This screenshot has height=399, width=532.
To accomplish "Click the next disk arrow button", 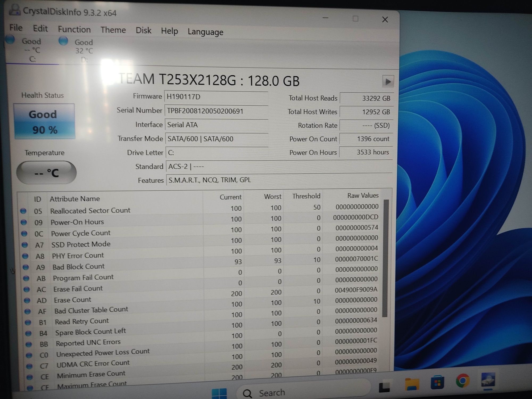I will (388, 81).
